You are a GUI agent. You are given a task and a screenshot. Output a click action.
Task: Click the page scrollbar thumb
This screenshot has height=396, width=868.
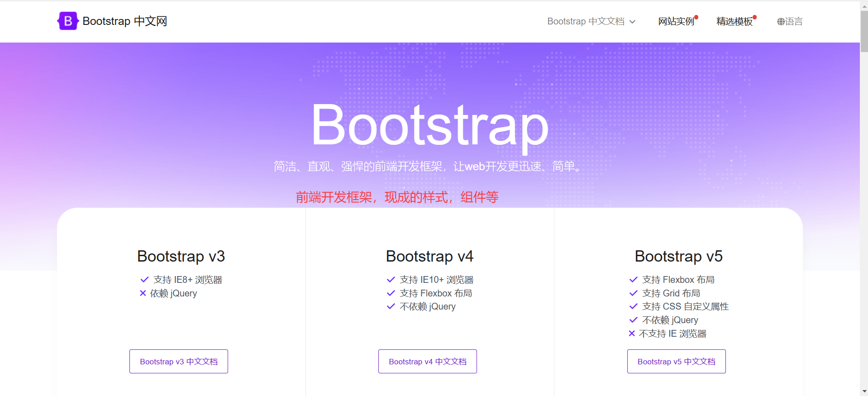coord(864,31)
